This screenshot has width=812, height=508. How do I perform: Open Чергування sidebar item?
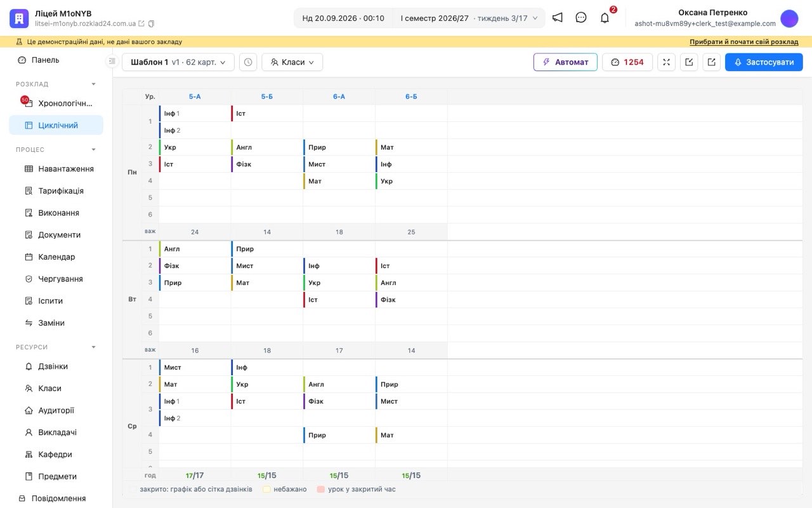point(56,279)
